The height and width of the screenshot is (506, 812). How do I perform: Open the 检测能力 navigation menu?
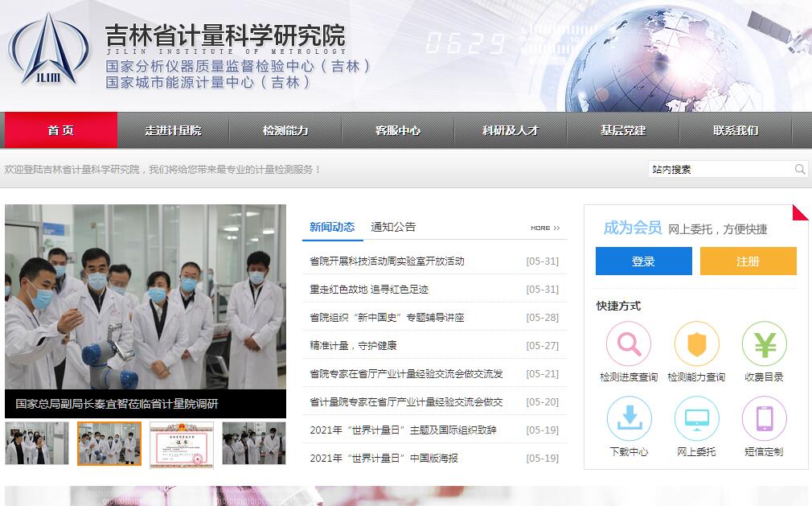(285, 130)
